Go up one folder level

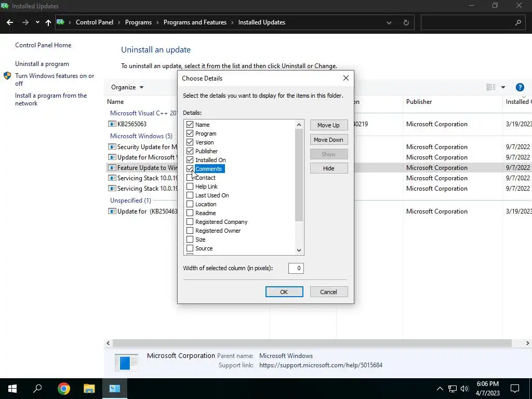[48, 22]
